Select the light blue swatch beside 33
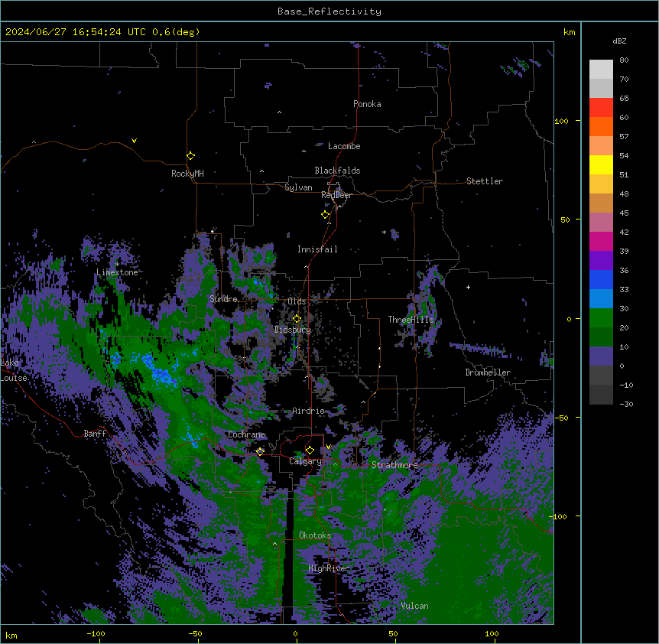Viewport: 659px width, 644px height. (601, 299)
